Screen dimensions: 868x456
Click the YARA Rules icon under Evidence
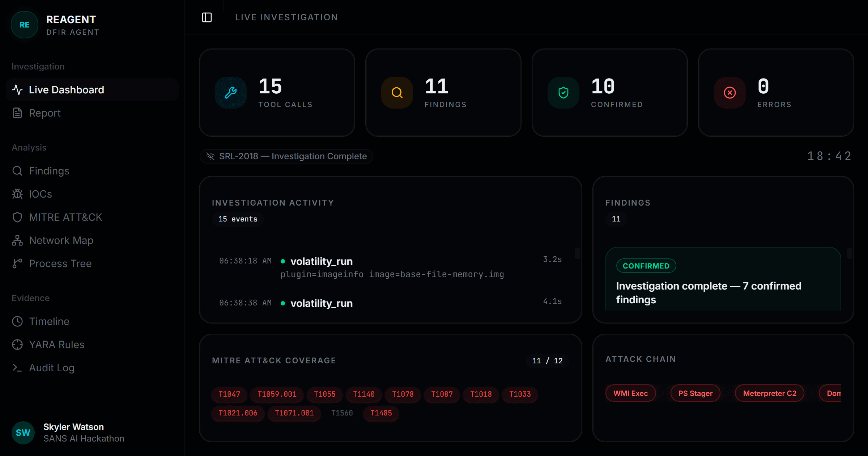[17, 345]
